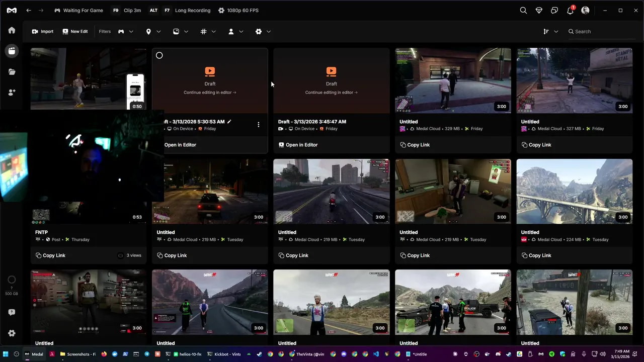
Task: Switch to Kickbot window in taskbar
Action: point(224,354)
